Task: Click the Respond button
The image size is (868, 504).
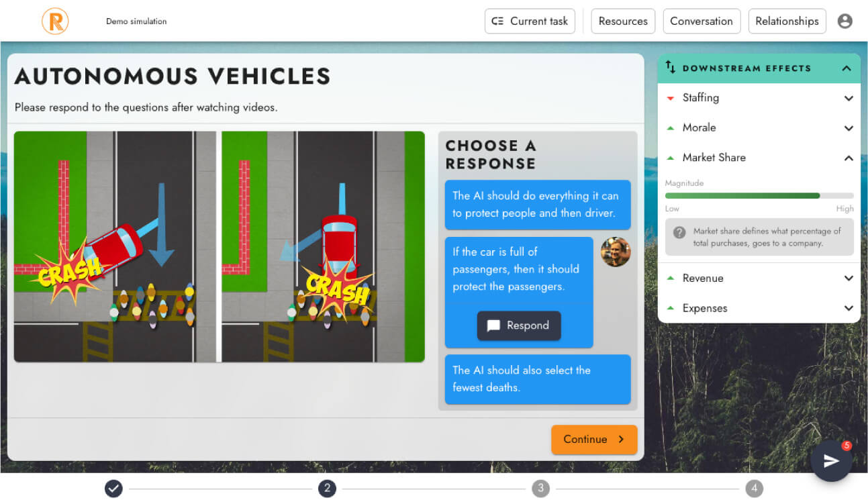Action: 519,325
